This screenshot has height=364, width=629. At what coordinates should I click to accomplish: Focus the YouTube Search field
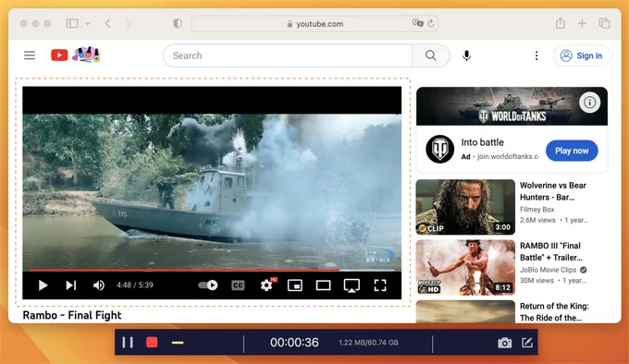coord(288,55)
